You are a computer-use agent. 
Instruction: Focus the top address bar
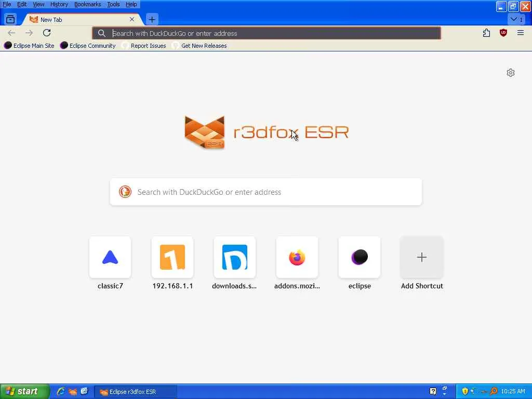[x=267, y=33]
